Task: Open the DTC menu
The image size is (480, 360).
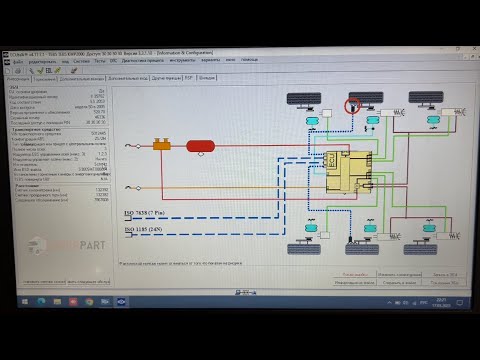Action: 113,61
